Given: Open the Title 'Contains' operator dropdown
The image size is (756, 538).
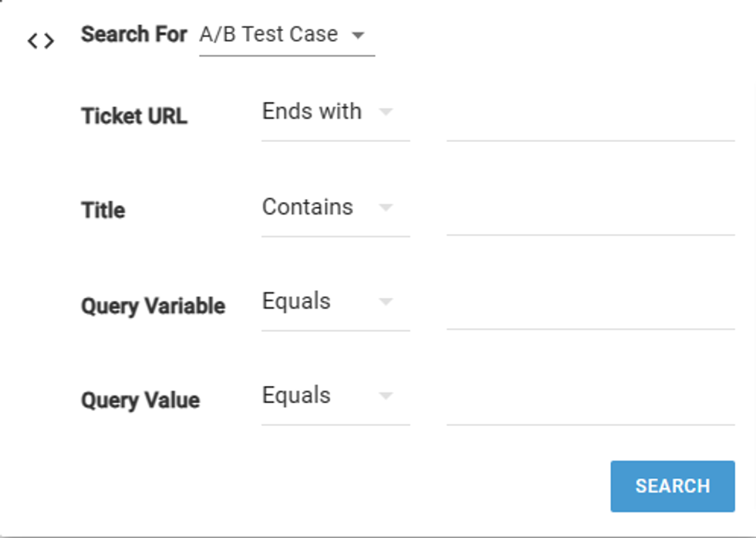Looking at the screenshot, I should [308, 207].
